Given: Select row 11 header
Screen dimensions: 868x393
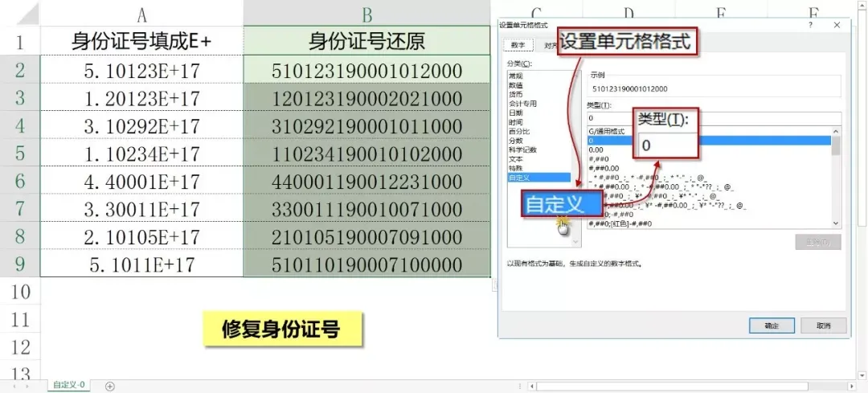Looking at the screenshot, I should coord(20,319).
